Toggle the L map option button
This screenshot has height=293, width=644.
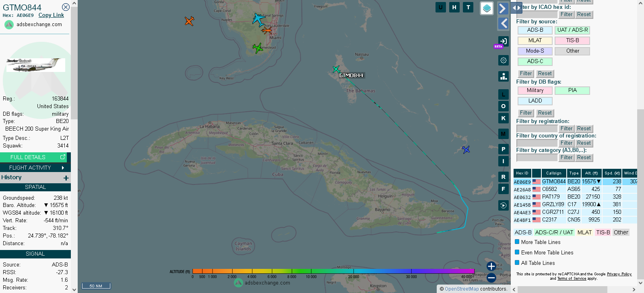click(503, 94)
